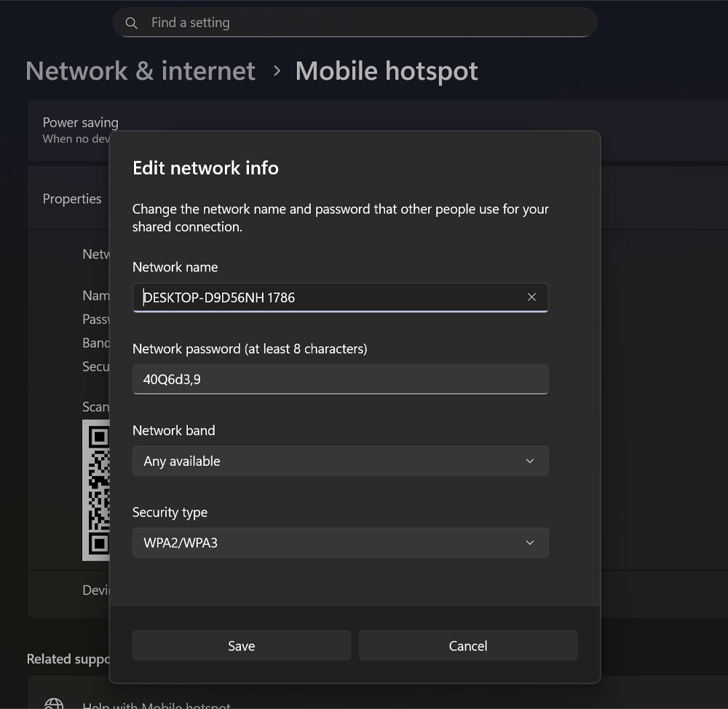This screenshot has width=728, height=709.
Task: Click the Power saving section
Action: click(x=80, y=122)
